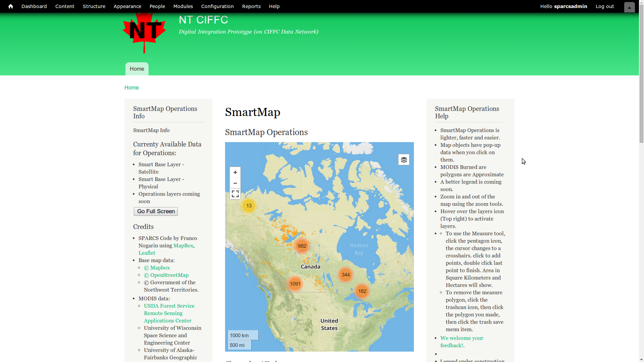This screenshot has width=644, height=362.
Task: Click Log out in admin bar
Action: tap(604, 6)
